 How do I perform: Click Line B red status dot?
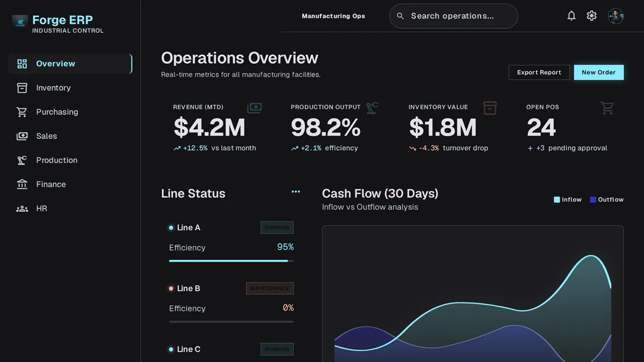pos(171,289)
